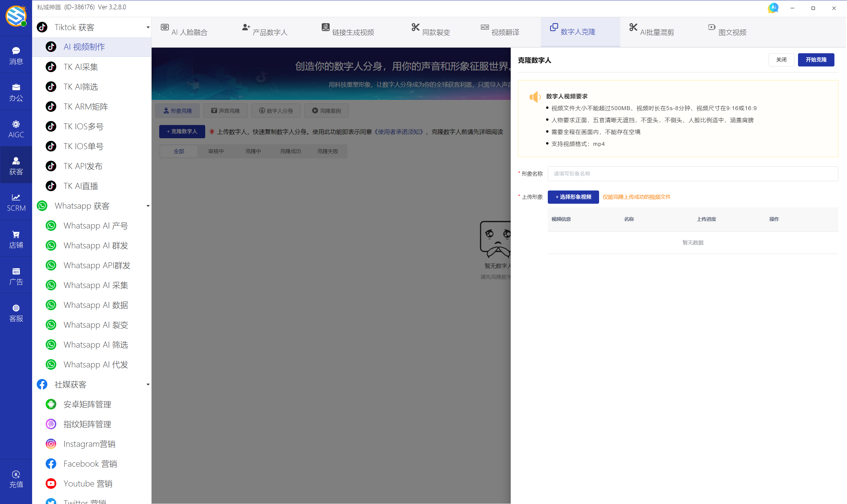
Task: Collapse the Tiktok 获客 group
Action: (x=148, y=27)
